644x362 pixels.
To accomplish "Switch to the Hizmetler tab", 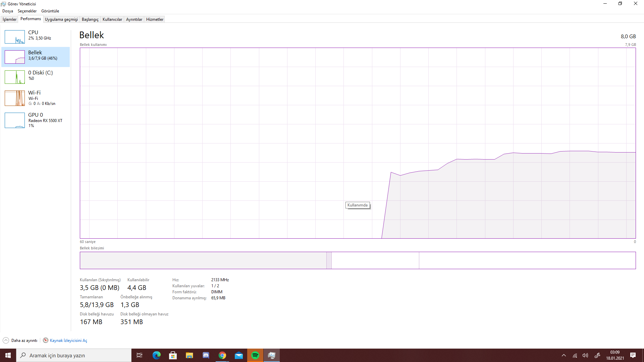I will 155,19.
